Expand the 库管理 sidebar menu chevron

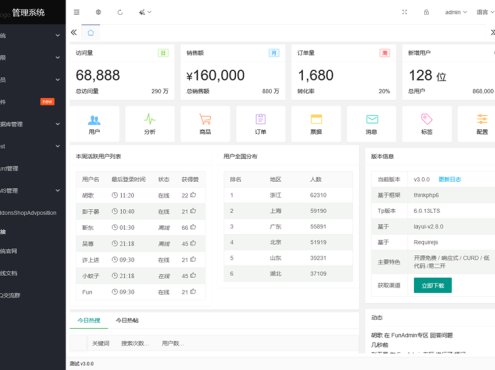tap(58, 124)
